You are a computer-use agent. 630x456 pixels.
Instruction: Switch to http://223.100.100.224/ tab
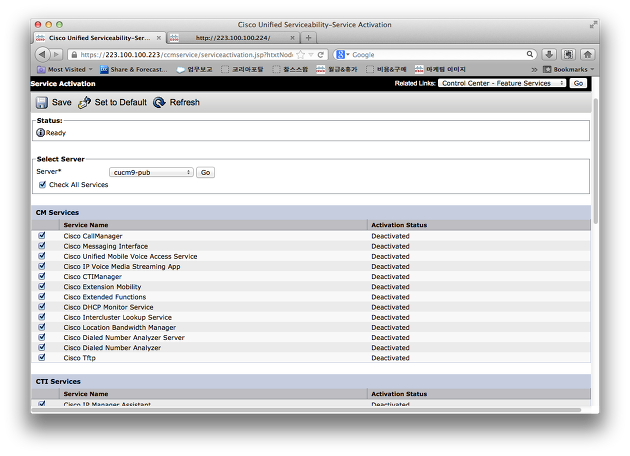click(233, 38)
